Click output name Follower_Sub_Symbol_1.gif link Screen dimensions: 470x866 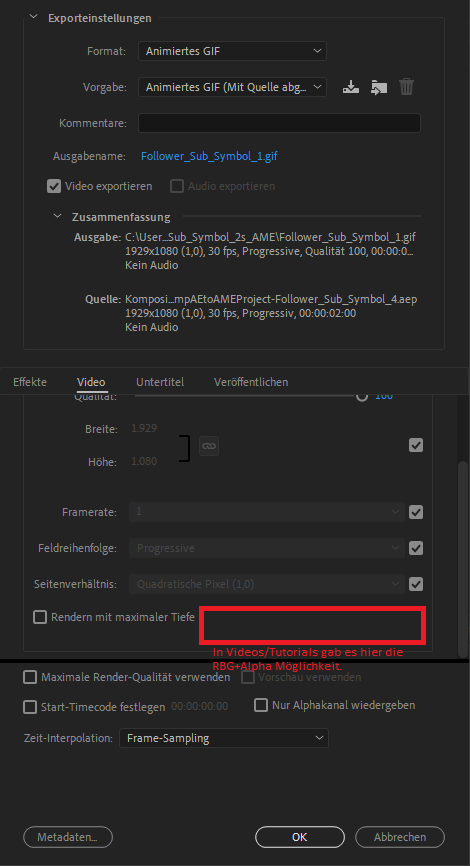click(209, 156)
